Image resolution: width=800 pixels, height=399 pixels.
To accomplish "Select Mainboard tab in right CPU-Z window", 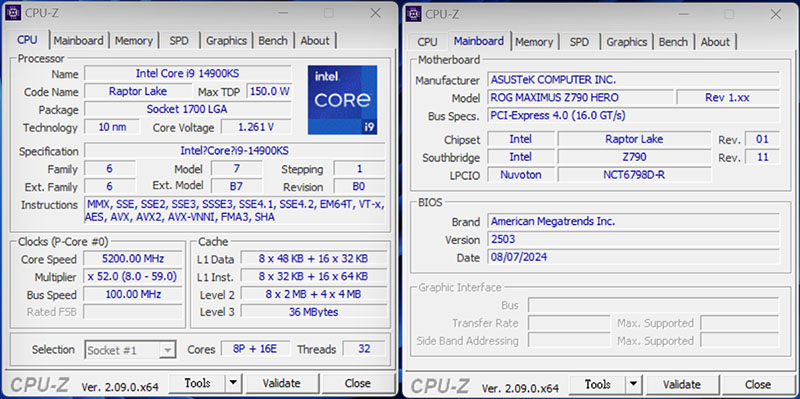I will point(479,40).
